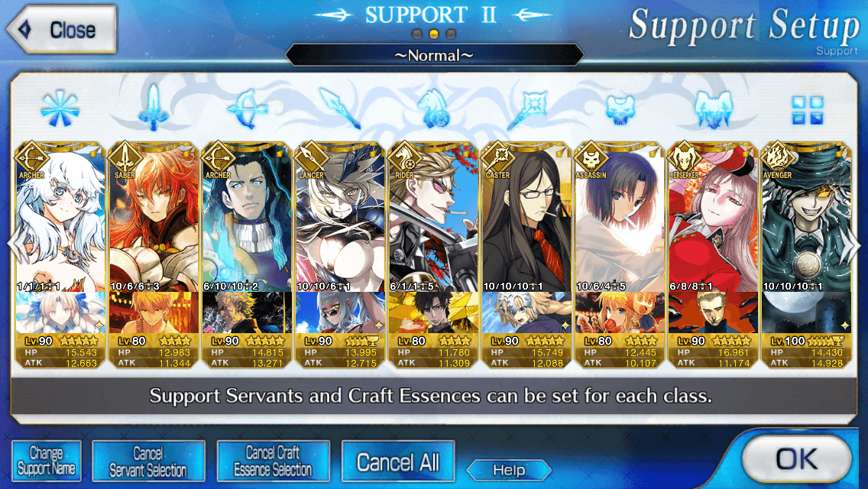Click Cancel Servant Selection button
This screenshot has height=489, width=868.
pyautogui.click(x=148, y=461)
